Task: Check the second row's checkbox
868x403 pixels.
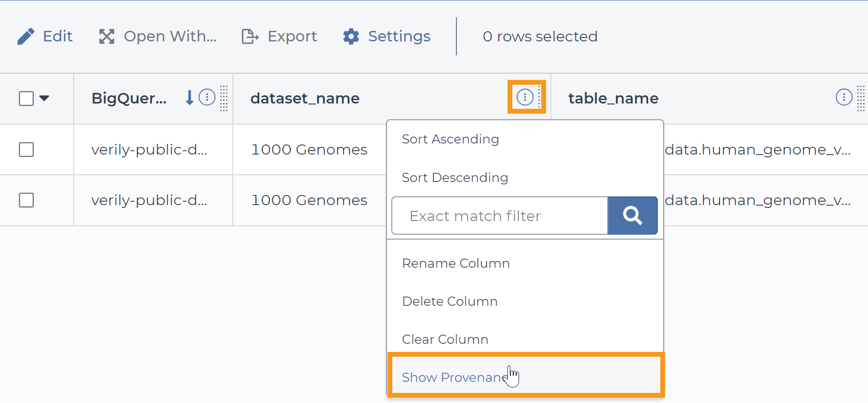Action: (x=27, y=200)
